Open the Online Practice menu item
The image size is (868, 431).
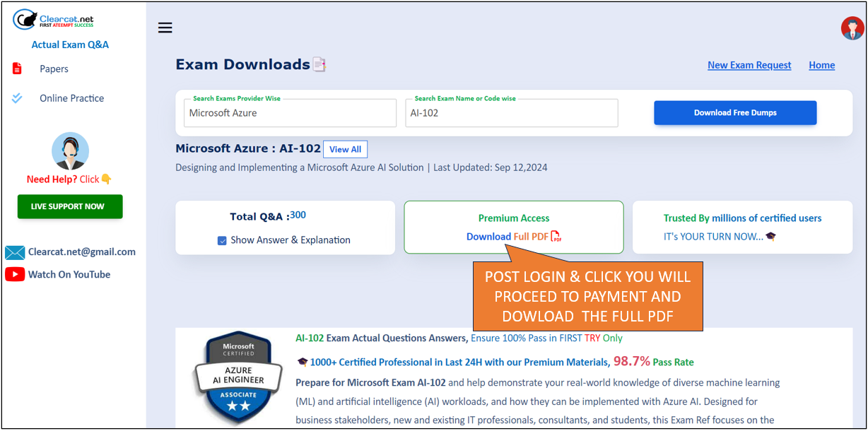point(71,98)
